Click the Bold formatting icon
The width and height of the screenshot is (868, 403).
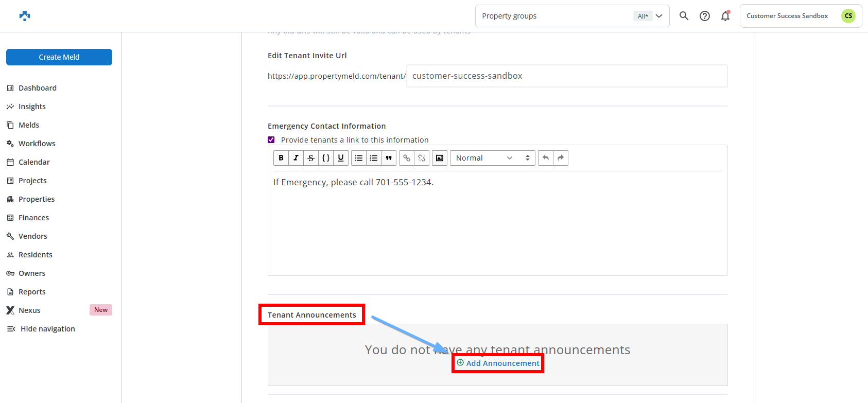coord(281,158)
